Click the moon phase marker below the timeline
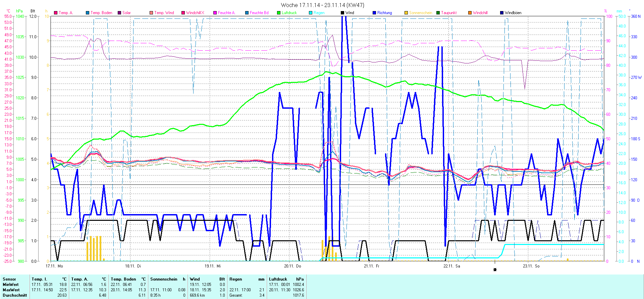The image size is (644, 299). (x=495, y=269)
